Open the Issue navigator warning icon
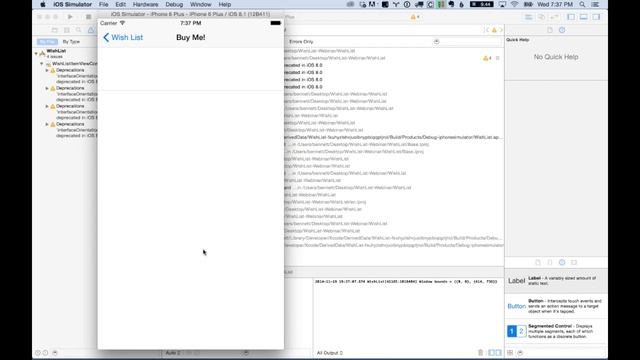The width and height of the screenshot is (640, 360). [x=91, y=30]
